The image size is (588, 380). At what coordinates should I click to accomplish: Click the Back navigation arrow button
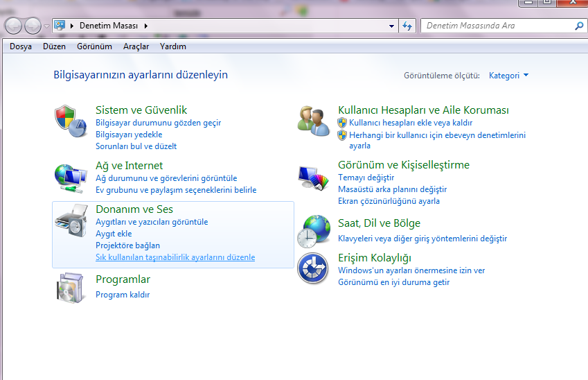[14, 26]
